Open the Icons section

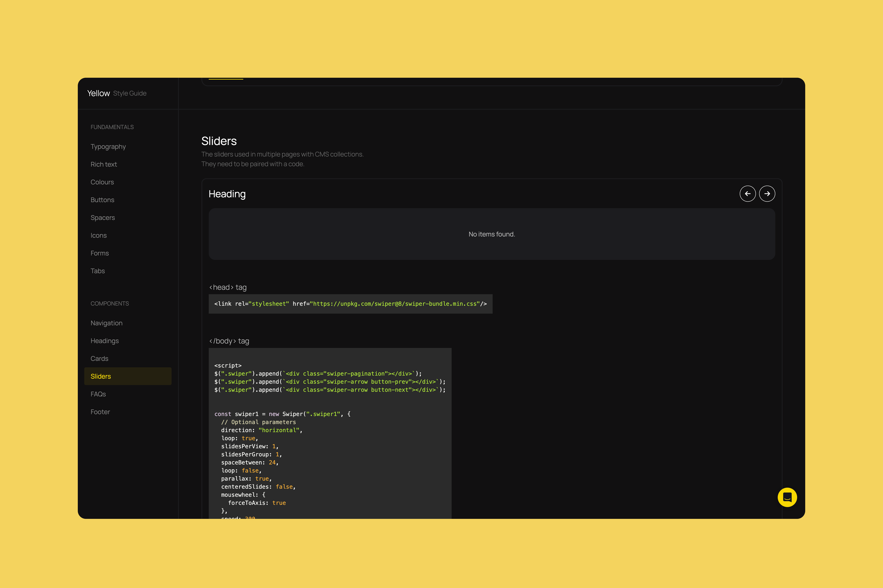coord(99,236)
